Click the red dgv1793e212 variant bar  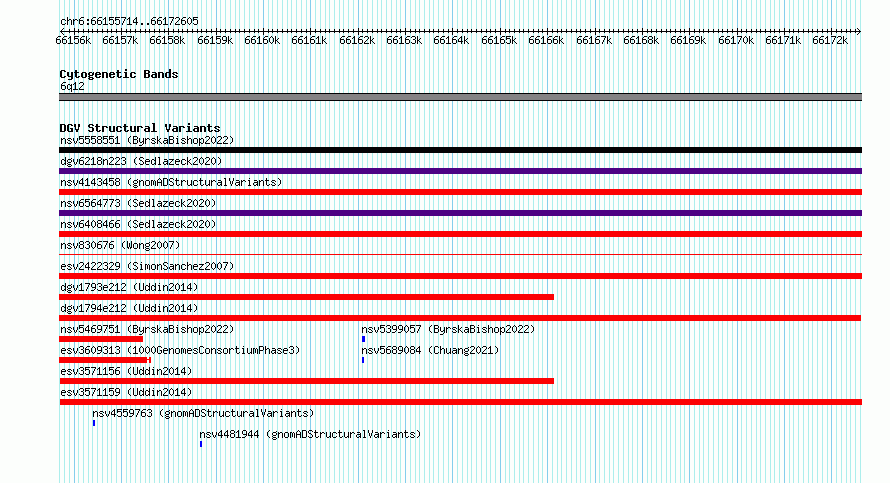(307, 297)
